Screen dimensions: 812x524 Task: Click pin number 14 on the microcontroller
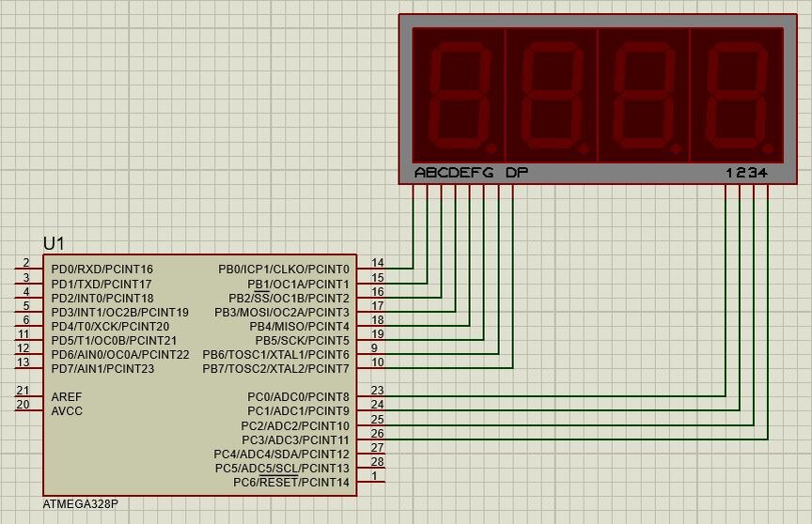click(x=378, y=263)
